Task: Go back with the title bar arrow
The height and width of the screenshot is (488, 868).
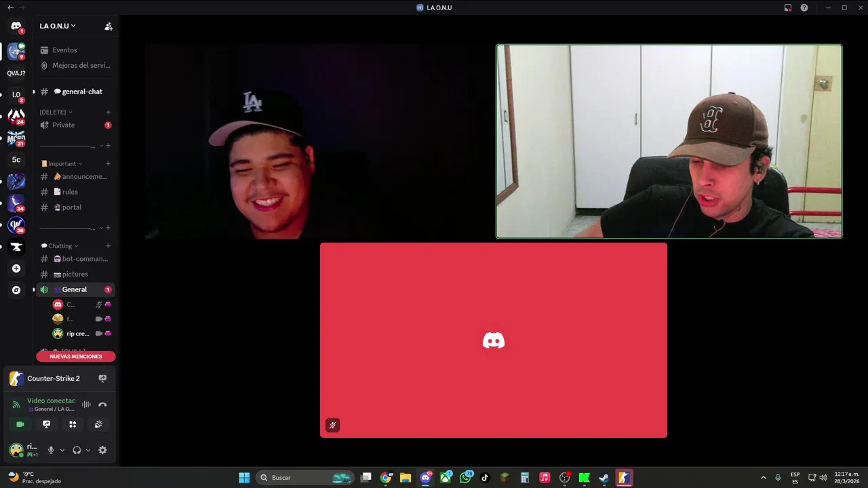Action: click(x=10, y=7)
